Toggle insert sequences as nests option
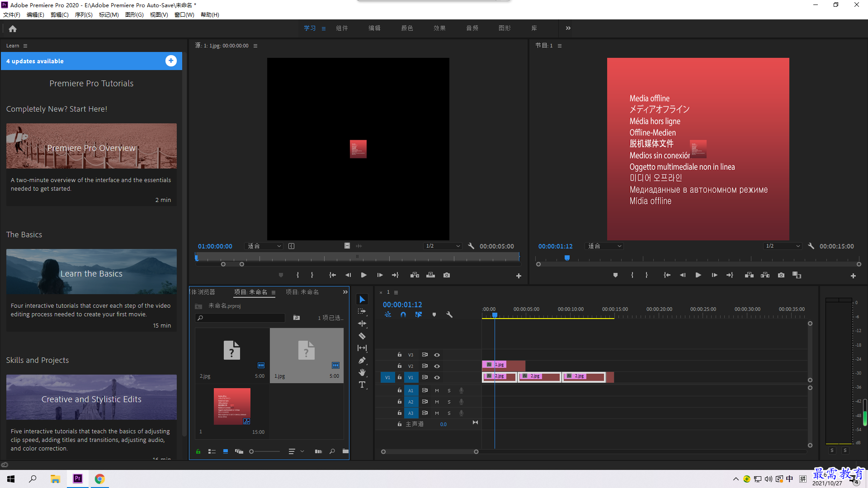 click(388, 314)
